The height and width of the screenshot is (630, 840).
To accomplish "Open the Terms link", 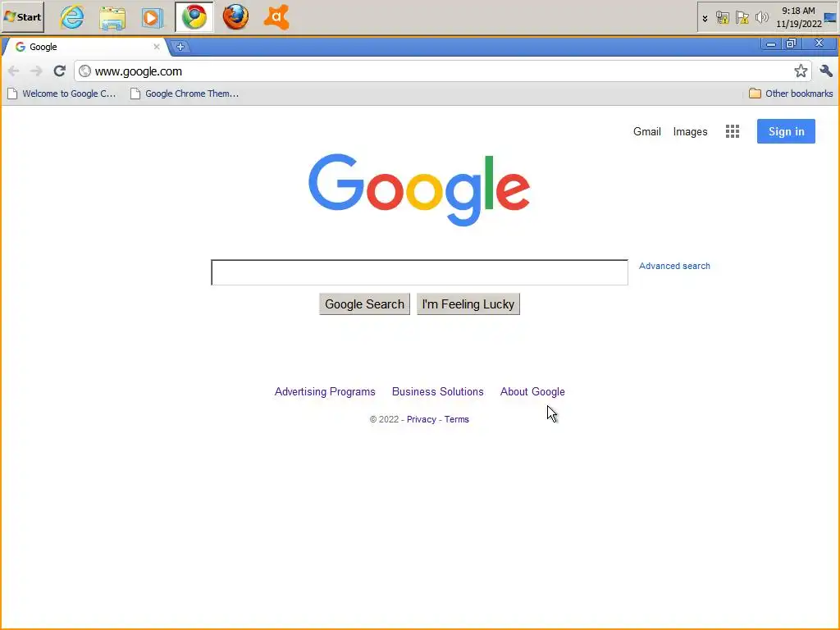I will click(x=456, y=419).
